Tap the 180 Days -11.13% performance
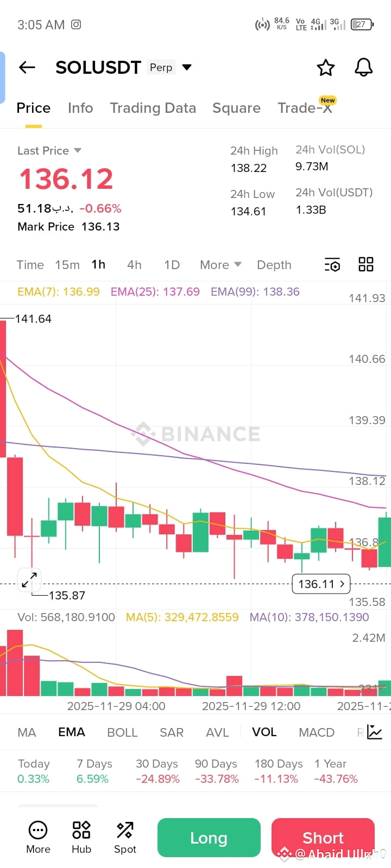Viewport: 391px width, 868px height. point(279,771)
